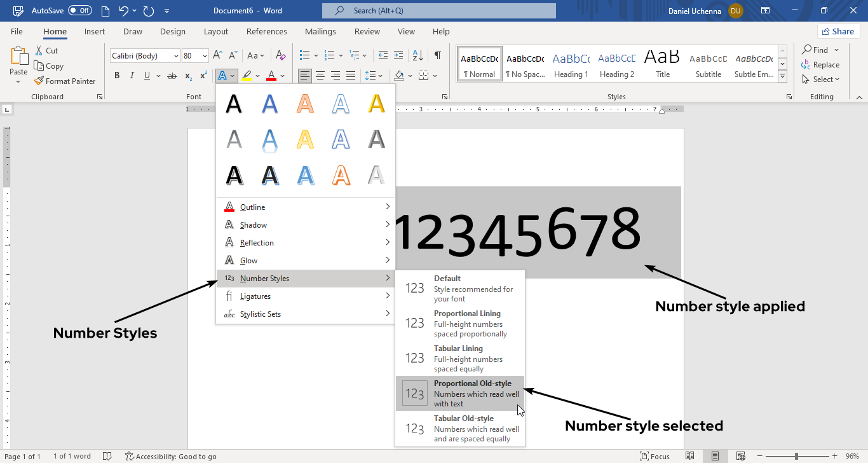Click the Format Painter icon
The width and height of the screenshot is (868, 463).
[39, 81]
